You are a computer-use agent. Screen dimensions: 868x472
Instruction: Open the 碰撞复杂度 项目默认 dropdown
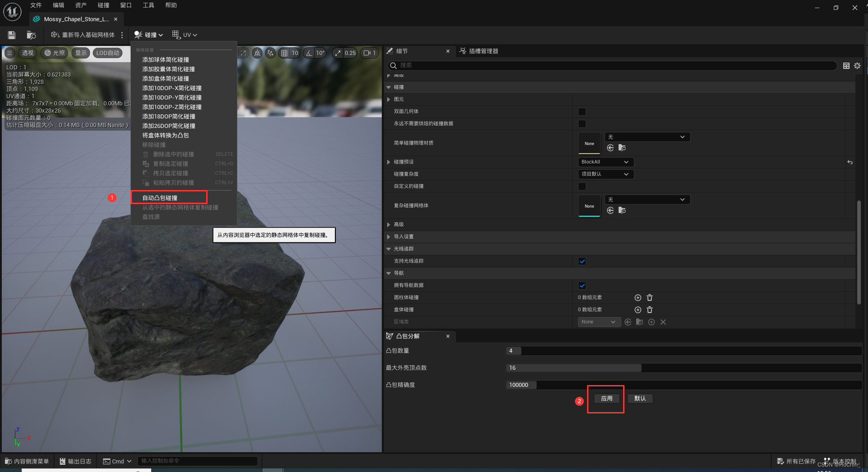[606, 174]
